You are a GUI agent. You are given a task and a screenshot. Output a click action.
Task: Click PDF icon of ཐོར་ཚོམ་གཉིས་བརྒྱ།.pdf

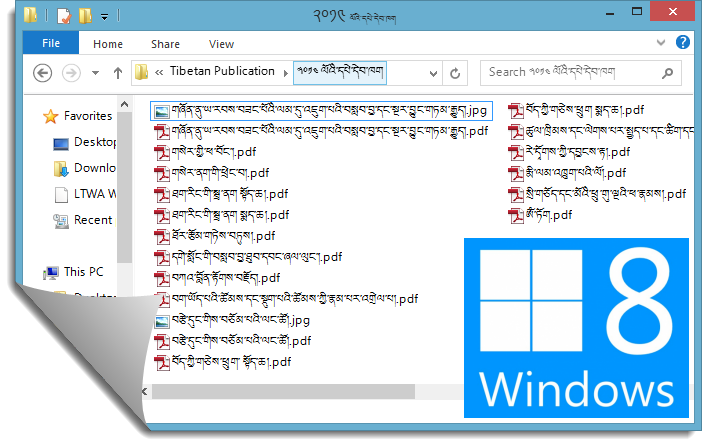pyautogui.click(x=162, y=237)
